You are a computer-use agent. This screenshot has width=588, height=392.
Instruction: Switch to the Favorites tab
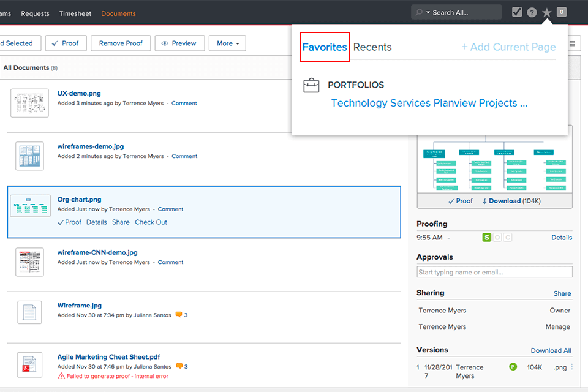click(x=325, y=47)
